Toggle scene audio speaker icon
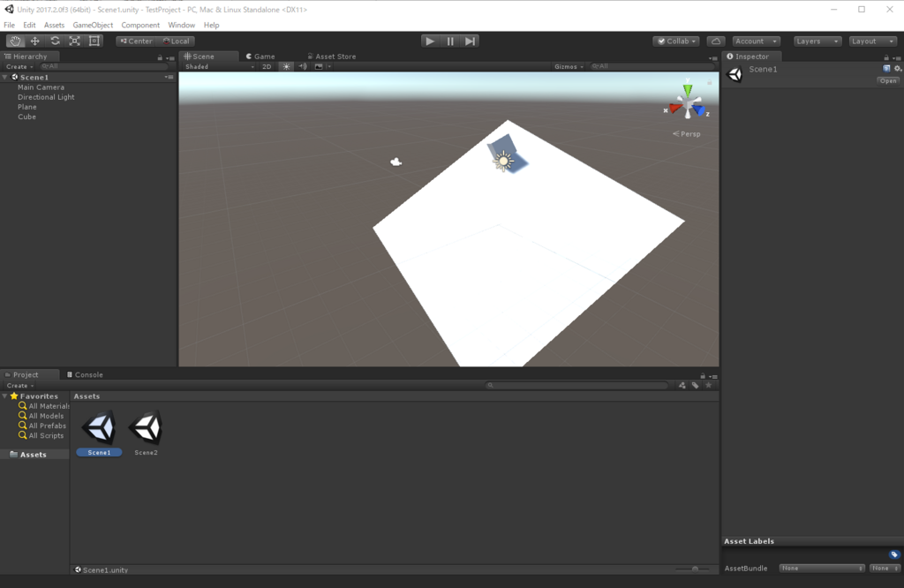 click(303, 66)
